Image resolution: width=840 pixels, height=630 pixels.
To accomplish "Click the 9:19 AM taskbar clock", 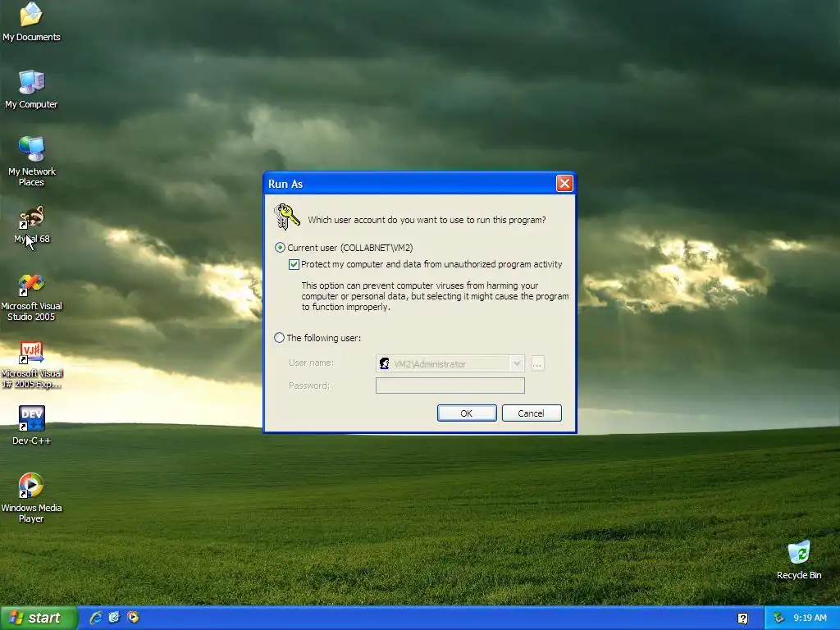I will coord(810,618).
